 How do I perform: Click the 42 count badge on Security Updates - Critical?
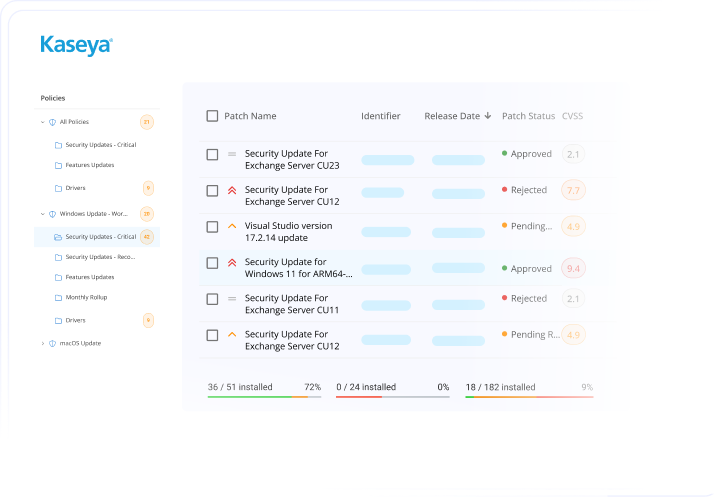147,237
